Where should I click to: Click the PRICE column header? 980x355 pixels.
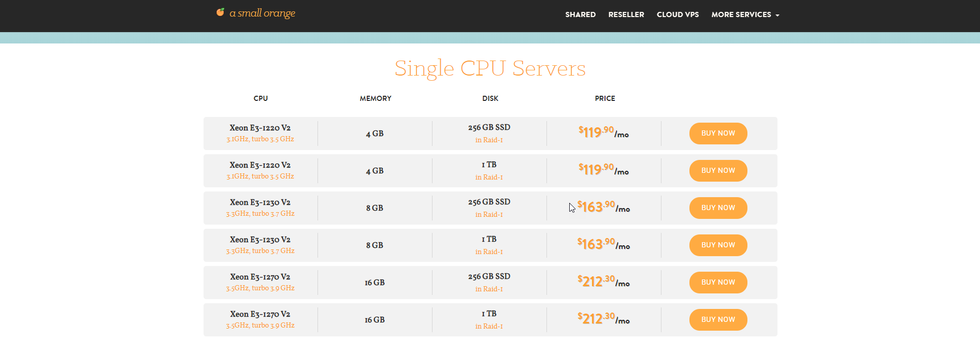tap(605, 98)
